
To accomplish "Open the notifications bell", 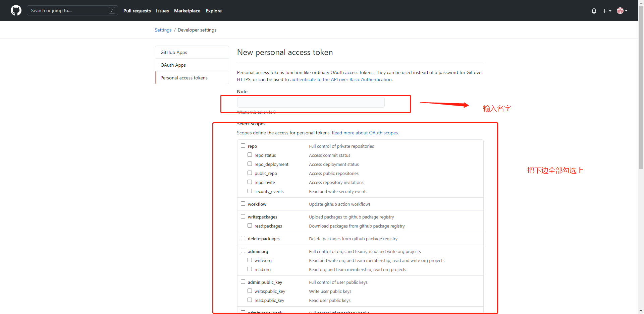I will pos(594,11).
